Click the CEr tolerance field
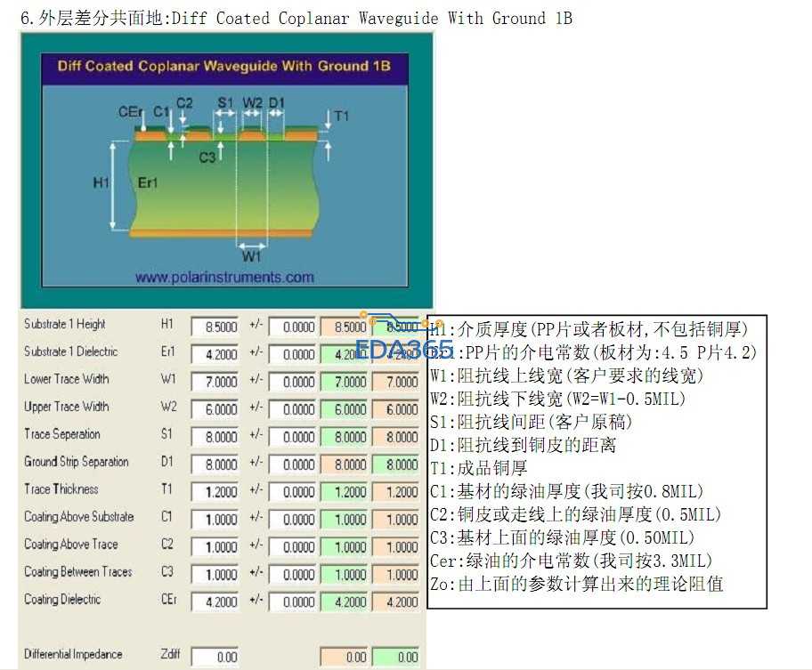This screenshot has height=670, width=812. coord(292,601)
